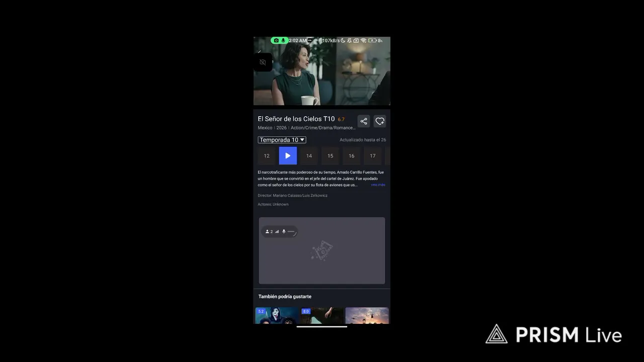644x362 pixels.
Task: Tap the 6.7 rating score
Action: point(341,120)
